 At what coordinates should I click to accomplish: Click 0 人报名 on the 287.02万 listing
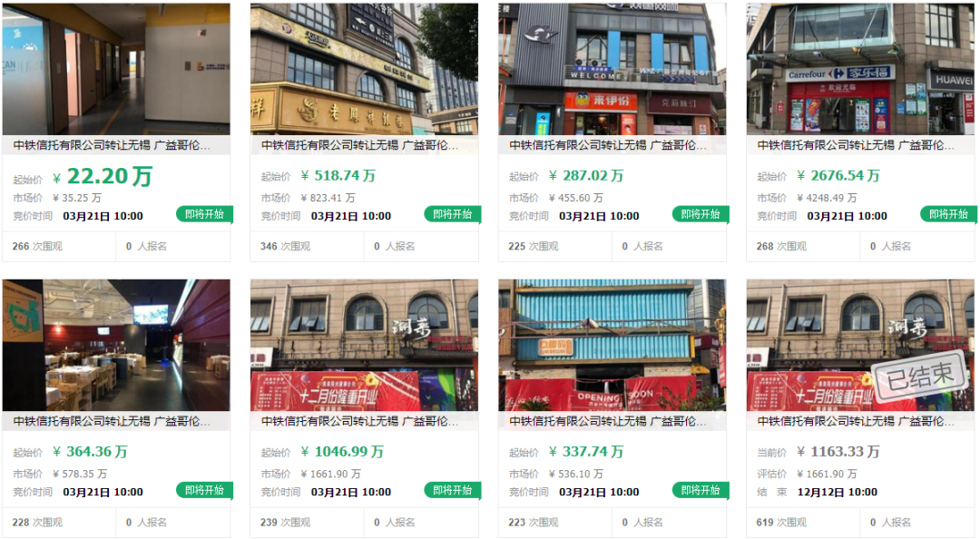coord(643,247)
